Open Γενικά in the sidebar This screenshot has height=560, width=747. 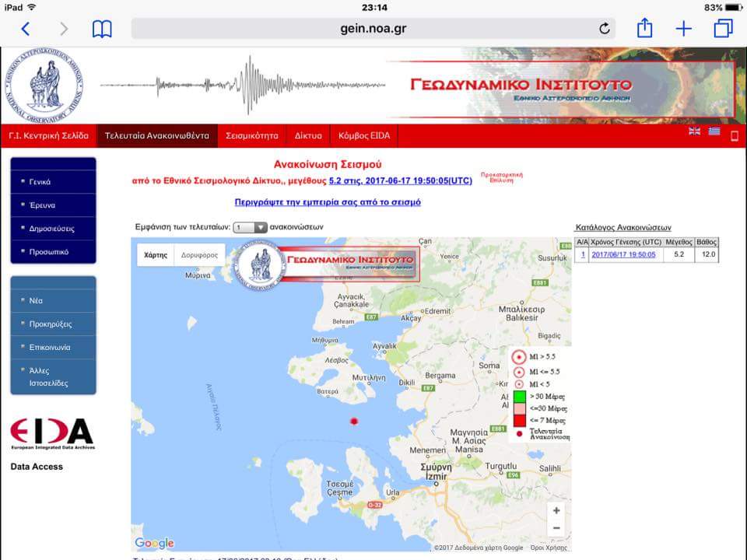tap(54, 182)
